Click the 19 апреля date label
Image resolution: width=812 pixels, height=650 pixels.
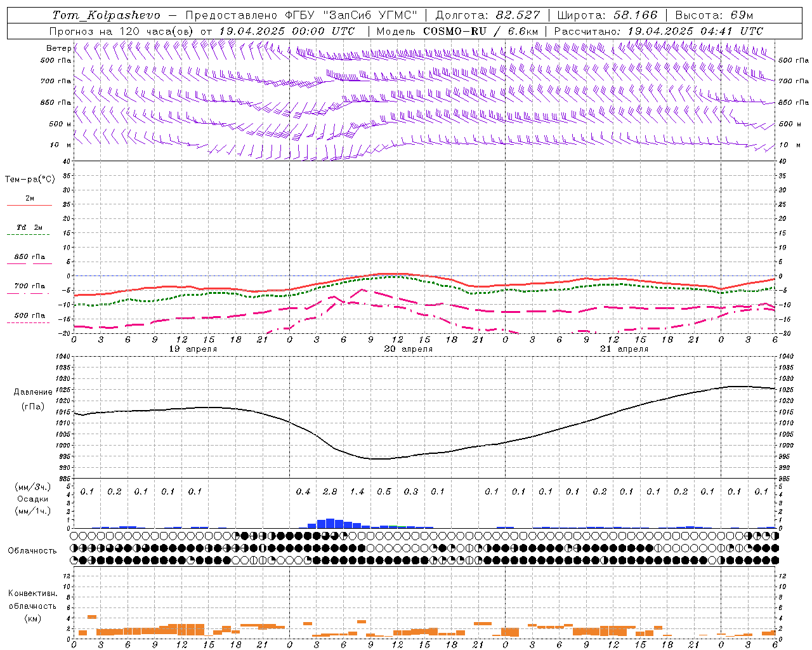[193, 349]
